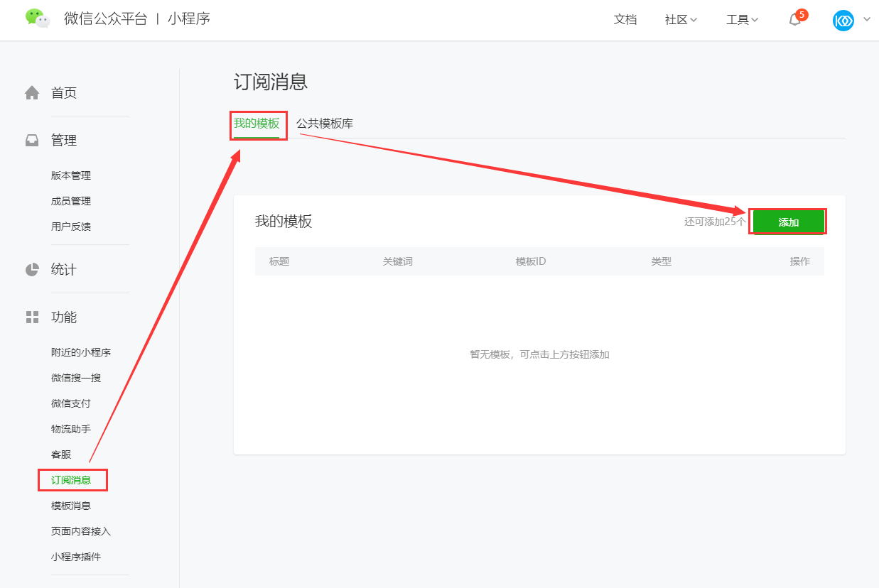Open 成员管理 in the sidebar
The width and height of the screenshot is (879, 588).
[71, 201]
